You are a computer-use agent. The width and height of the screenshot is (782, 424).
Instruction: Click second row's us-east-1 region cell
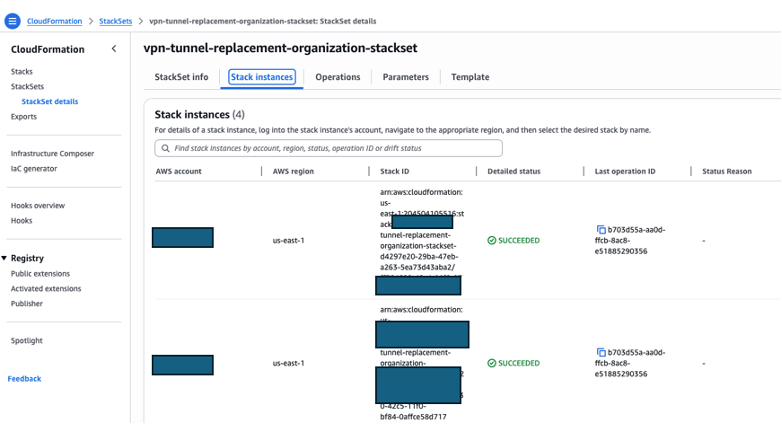coord(288,363)
